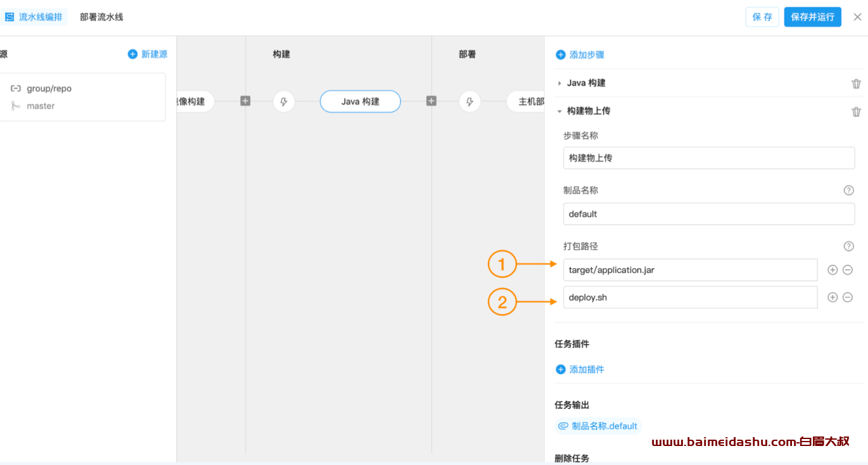Open the 流水线编排 tab

[34, 17]
